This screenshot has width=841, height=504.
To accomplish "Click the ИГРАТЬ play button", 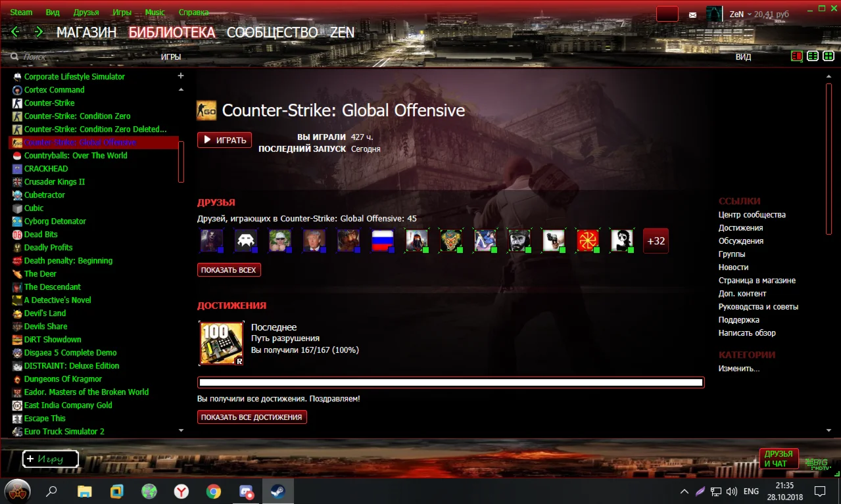I will (x=224, y=140).
